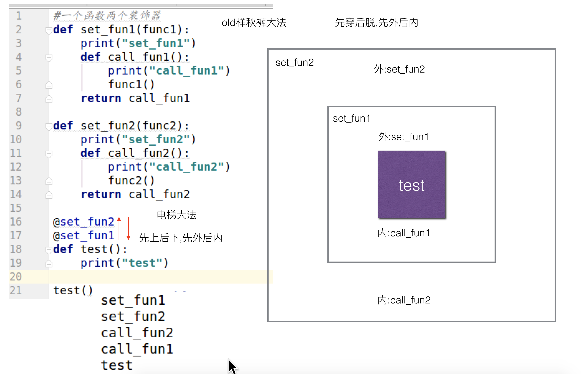Click line number 1 in gutter
This screenshot has width=588, height=374.
(x=19, y=16)
